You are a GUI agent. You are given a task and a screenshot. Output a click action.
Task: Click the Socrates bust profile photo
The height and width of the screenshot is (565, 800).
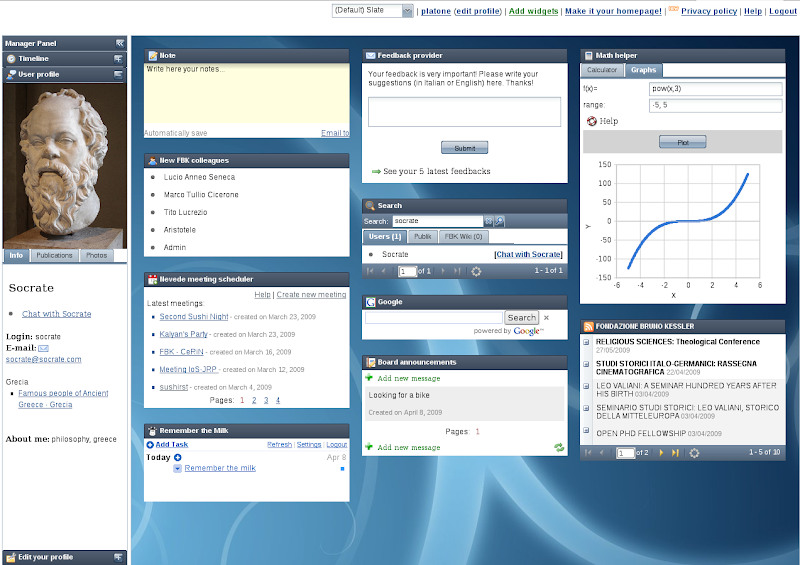pyautogui.click(x=65, y=166)
